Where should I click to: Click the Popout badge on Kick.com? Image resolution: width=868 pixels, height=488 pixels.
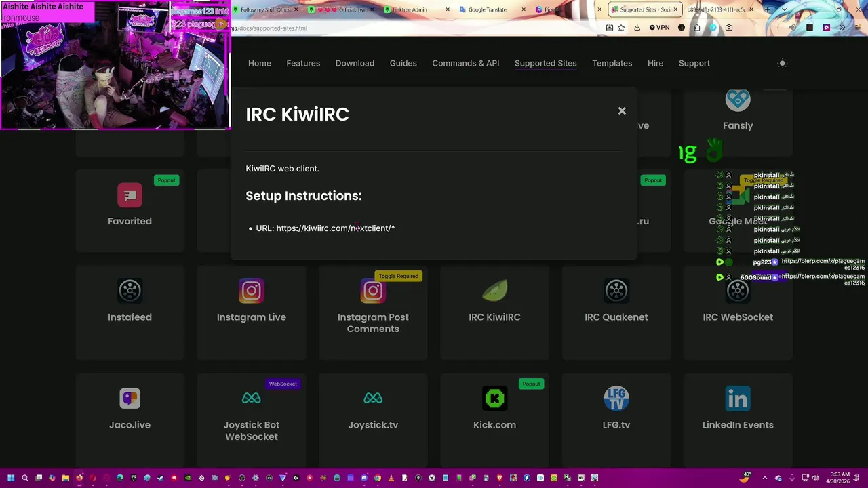(x=531, y=384)
